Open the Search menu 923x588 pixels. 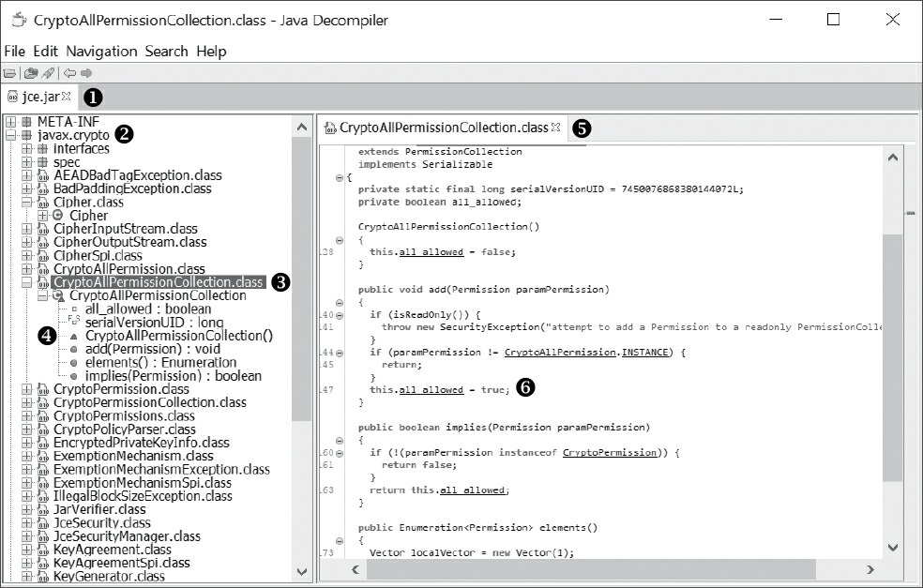pyautogui.click(x=167, y=52)
